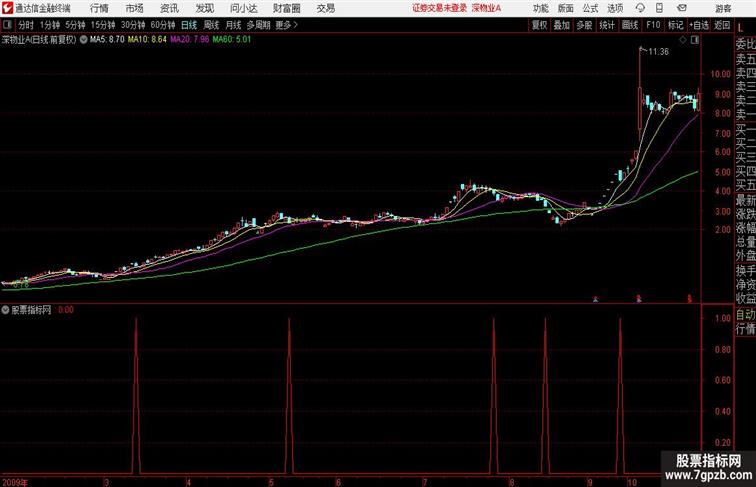Expand the 更多 periods list
The height and width of the screenshot is (487, 756).
(286, 25)
